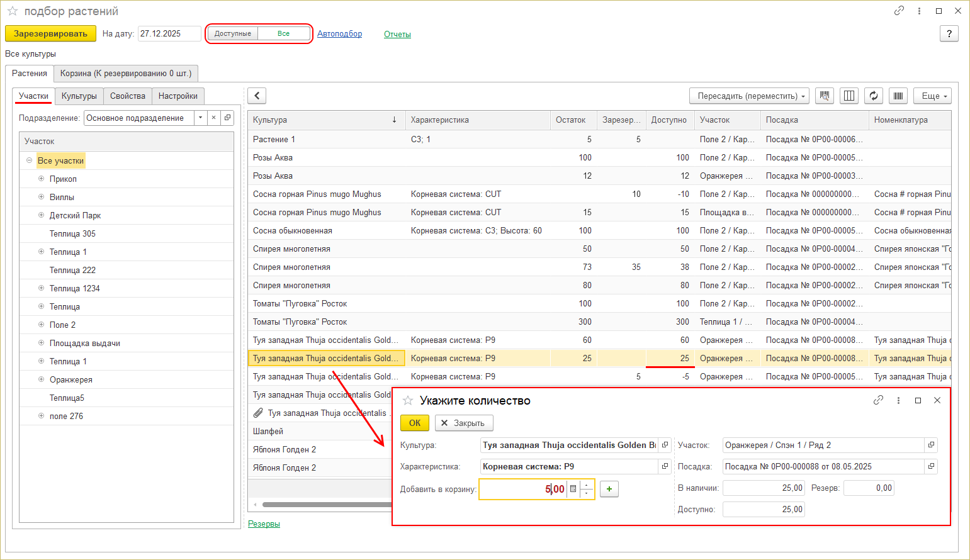Copy link via dialog chain icon
This screenshot has height=560, width=970.
pos(878,400)
